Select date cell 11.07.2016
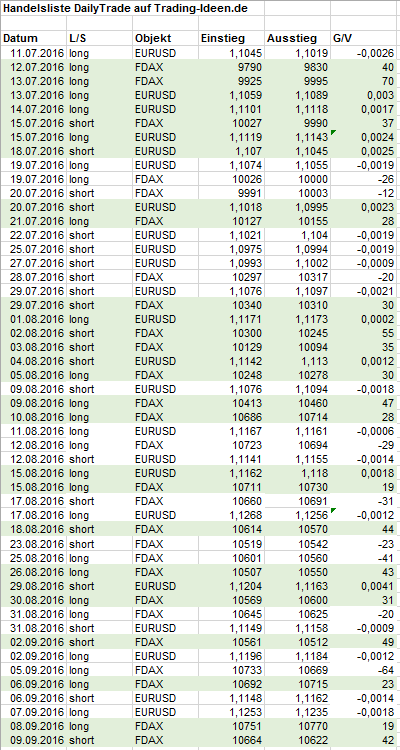The image size is (400, 750). 33,53
